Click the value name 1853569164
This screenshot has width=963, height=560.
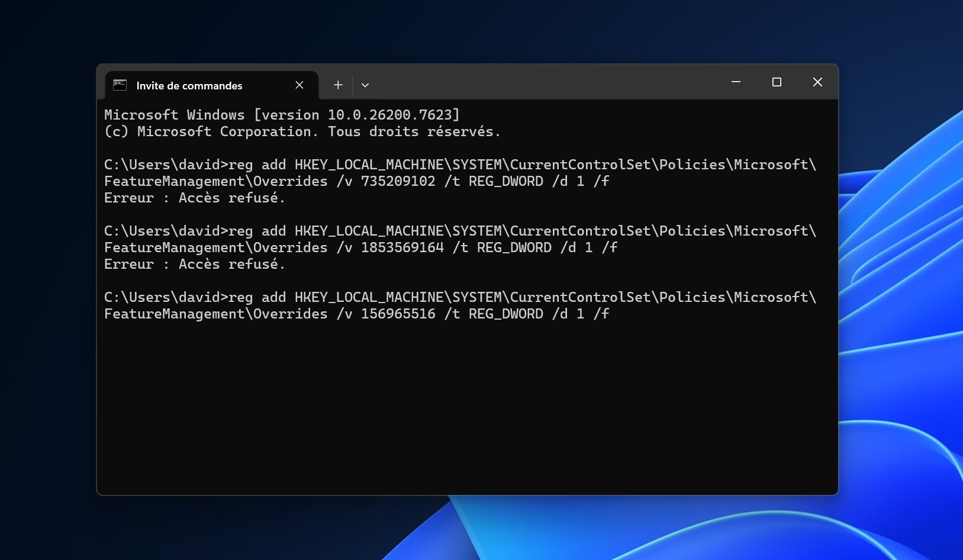click(402, 247)
